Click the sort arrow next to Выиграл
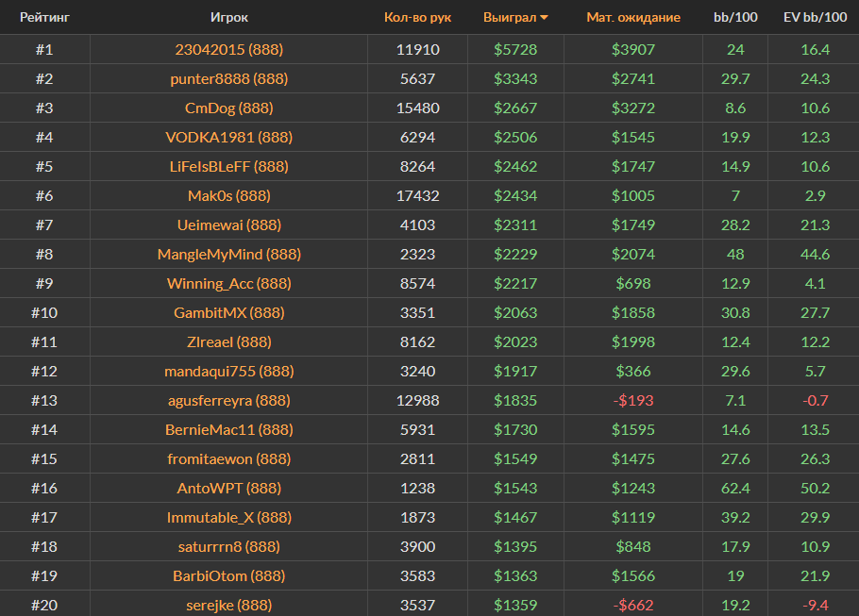859x616 pixels. 544,18
